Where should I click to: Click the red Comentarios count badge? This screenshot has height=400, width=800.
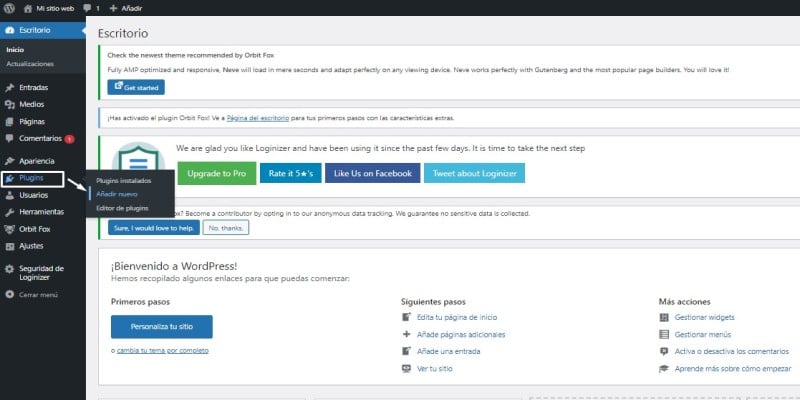[69, 139]
